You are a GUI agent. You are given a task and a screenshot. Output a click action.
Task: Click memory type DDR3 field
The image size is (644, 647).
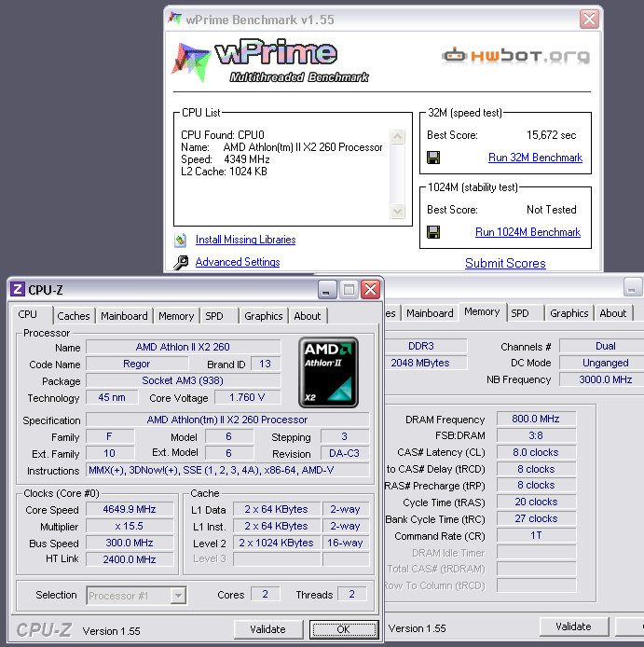[x=425, y=346]
